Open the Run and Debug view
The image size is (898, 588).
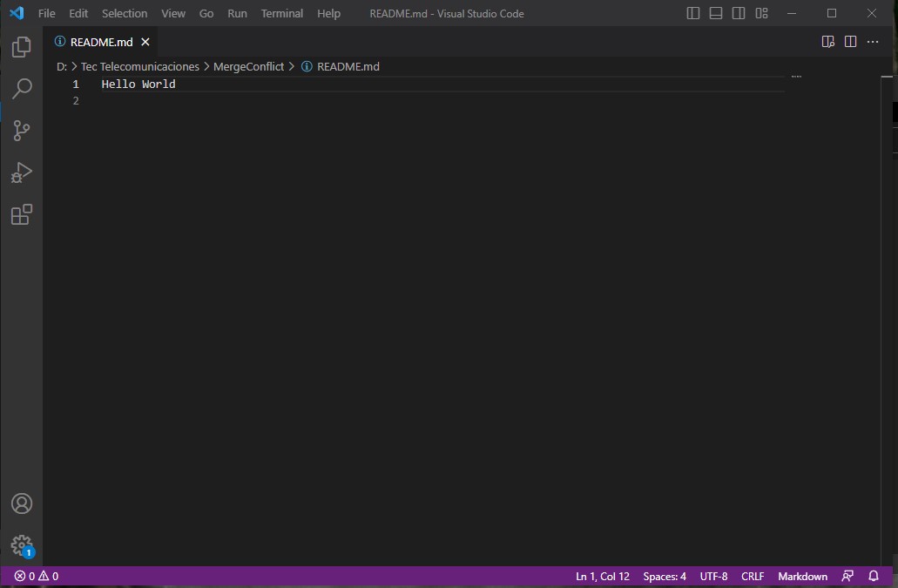pos(21,172)
